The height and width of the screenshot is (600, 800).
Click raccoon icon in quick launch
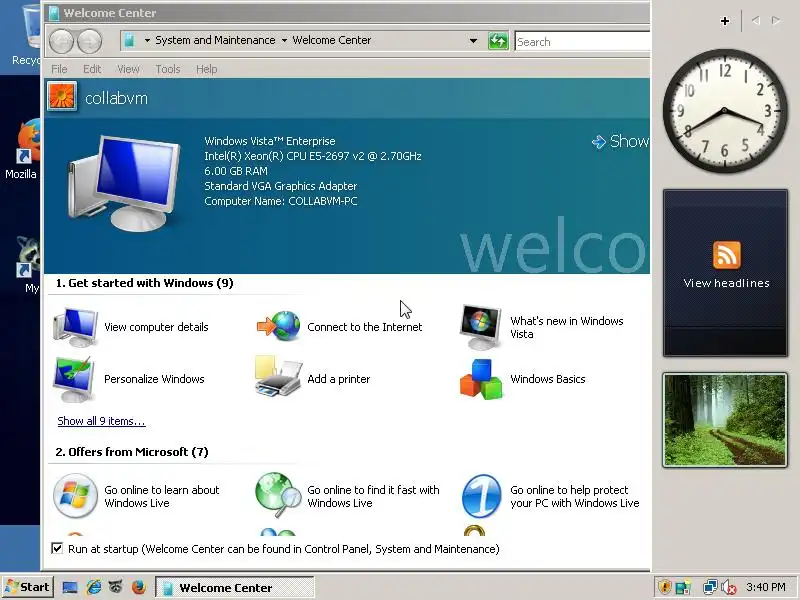click(x=116, y=587)
